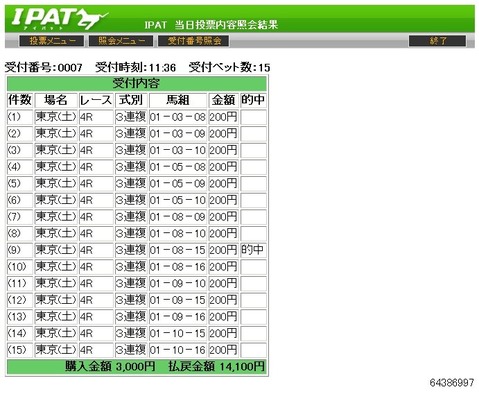Select horse combination 01-03-08

pyautogui.click(x=178, y=117)
